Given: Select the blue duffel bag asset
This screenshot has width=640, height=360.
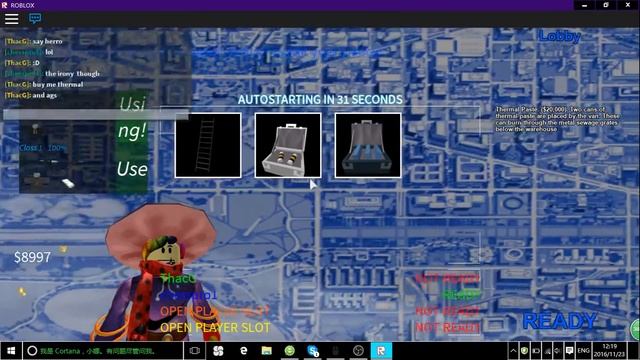Looking at the screenshot, I should point(368,145).
